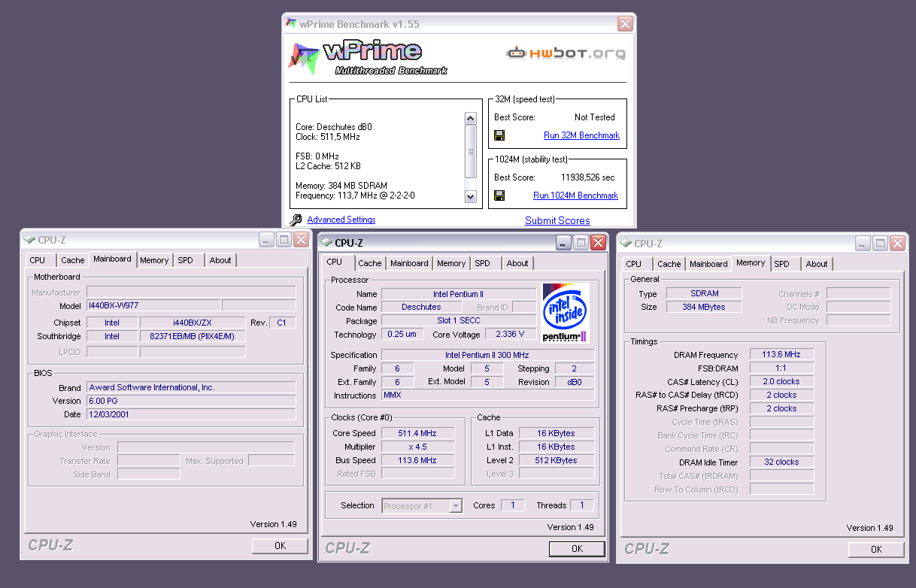Click the Core Voltage 2.336 V field
This screenshot has height=588, width=916.
click(x=511, y=334)
